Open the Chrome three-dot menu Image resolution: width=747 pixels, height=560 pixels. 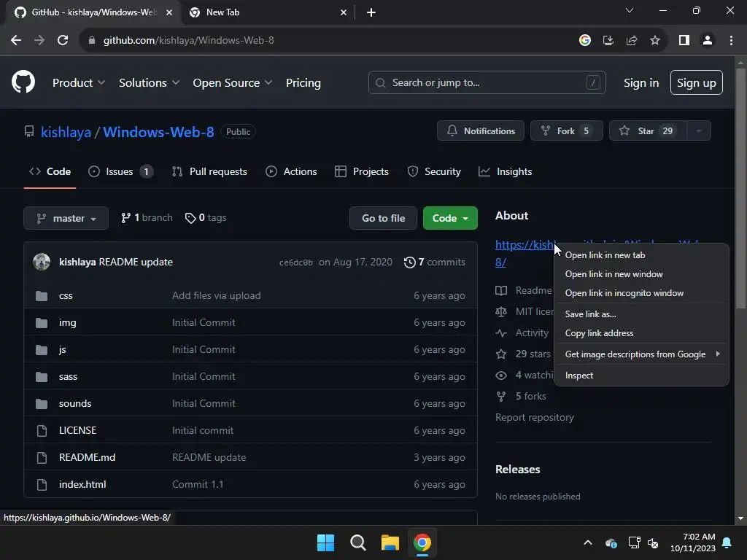pos(731,41)
